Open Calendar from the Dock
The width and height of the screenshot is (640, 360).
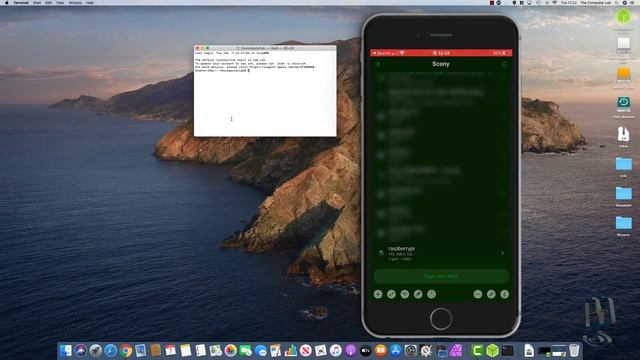tap(171, 350)
